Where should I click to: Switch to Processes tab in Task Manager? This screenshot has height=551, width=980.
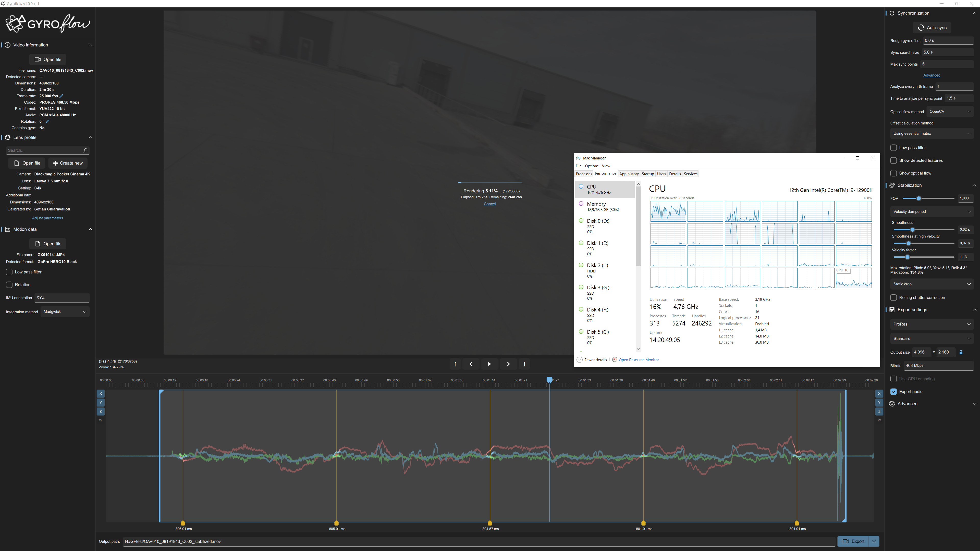584,174
